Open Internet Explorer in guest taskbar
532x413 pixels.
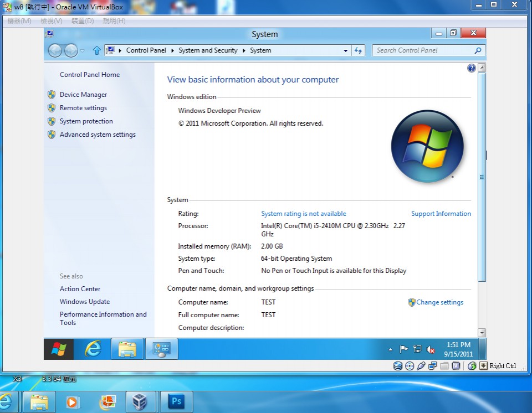[x=93, y=349]
